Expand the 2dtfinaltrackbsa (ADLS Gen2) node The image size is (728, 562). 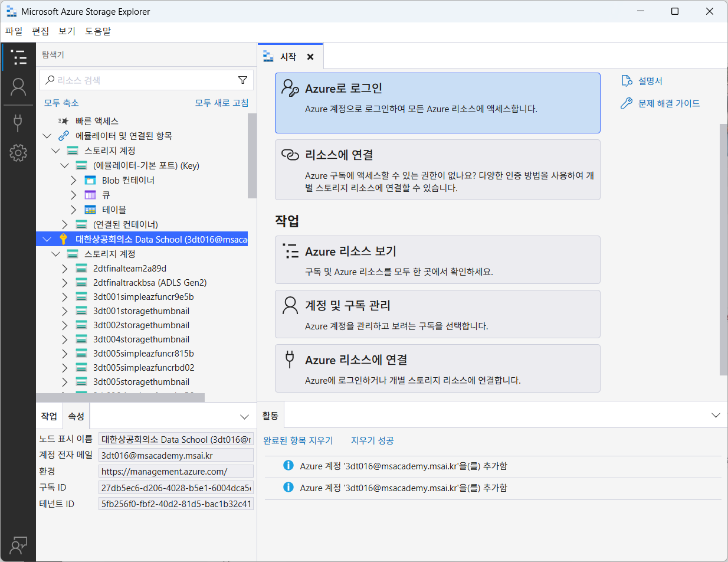click(x=65, y=282)
